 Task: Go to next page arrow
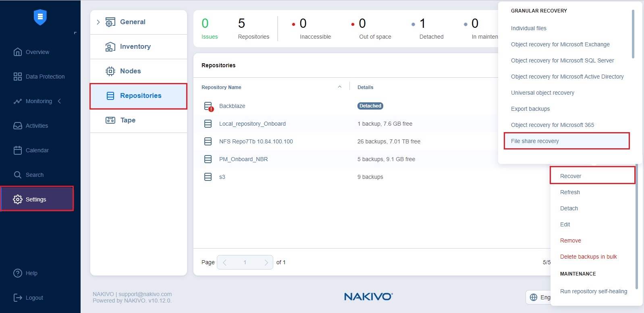(266, 262)
